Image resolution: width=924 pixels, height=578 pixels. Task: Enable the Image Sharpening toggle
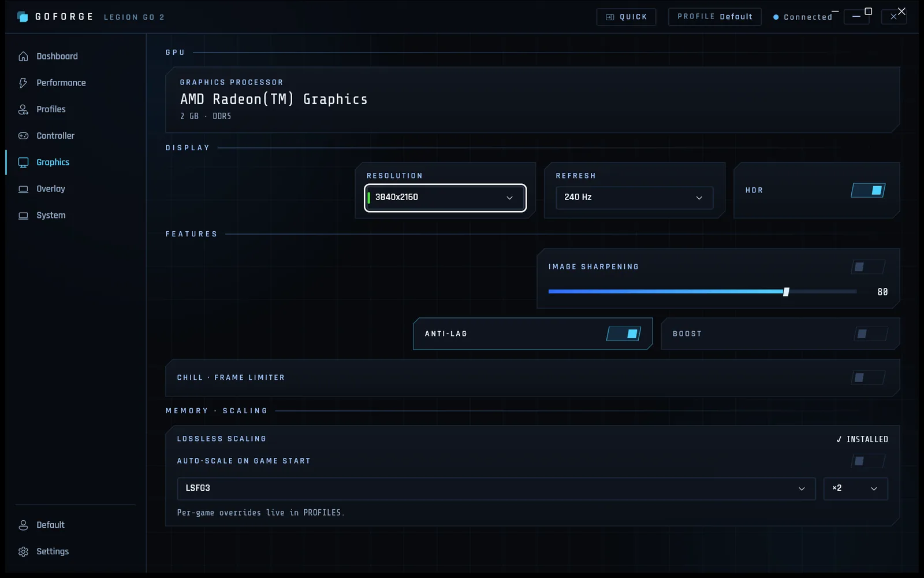click(x=868, y=267)
